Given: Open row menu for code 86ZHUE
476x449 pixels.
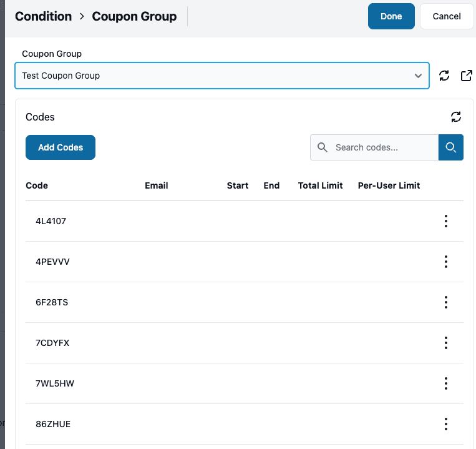Looking at the screenshot, I should pos(445,424).
